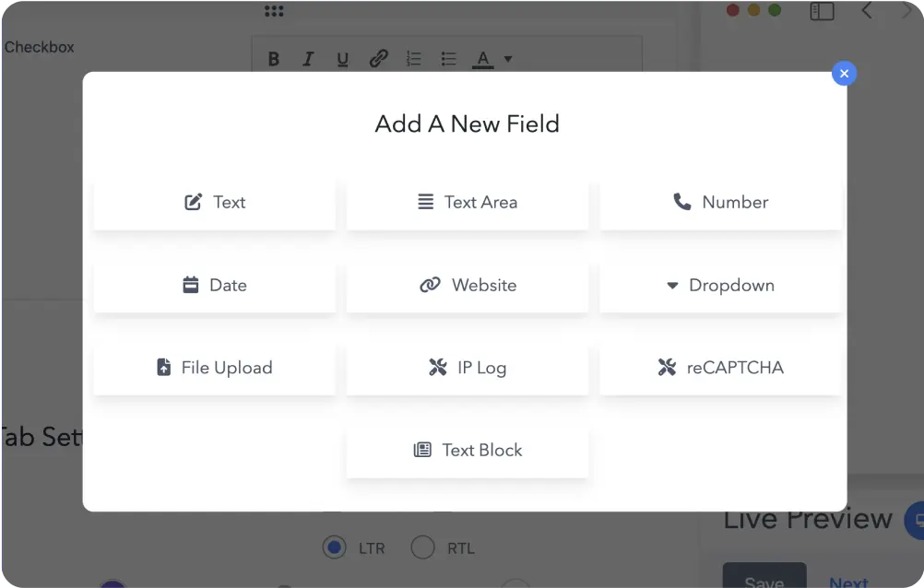
Task: Toggle bold formatting in the text editor
Action: (273, 58)
